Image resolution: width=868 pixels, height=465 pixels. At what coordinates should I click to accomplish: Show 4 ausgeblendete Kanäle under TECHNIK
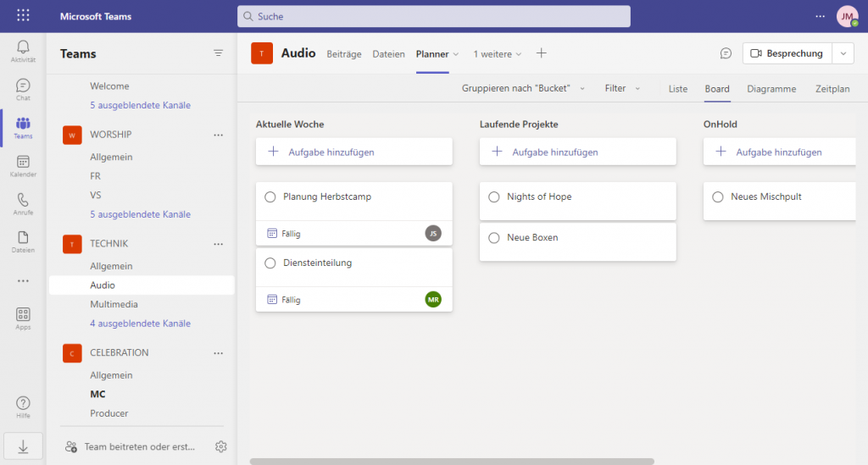[140, 324]
